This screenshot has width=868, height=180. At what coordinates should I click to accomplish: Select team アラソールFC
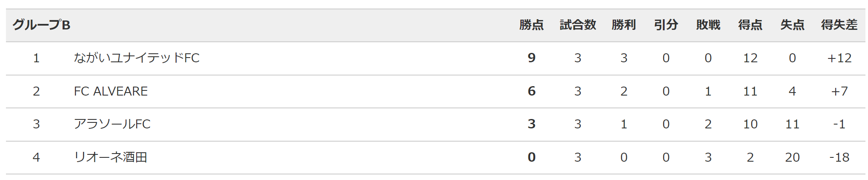tap(112, 124)
